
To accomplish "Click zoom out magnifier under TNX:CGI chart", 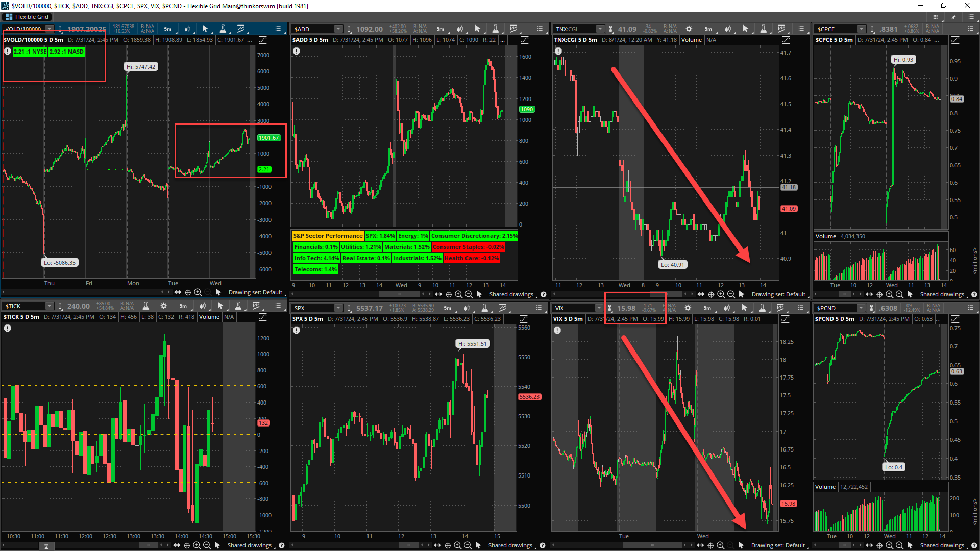I will click(x=731, y=294).
